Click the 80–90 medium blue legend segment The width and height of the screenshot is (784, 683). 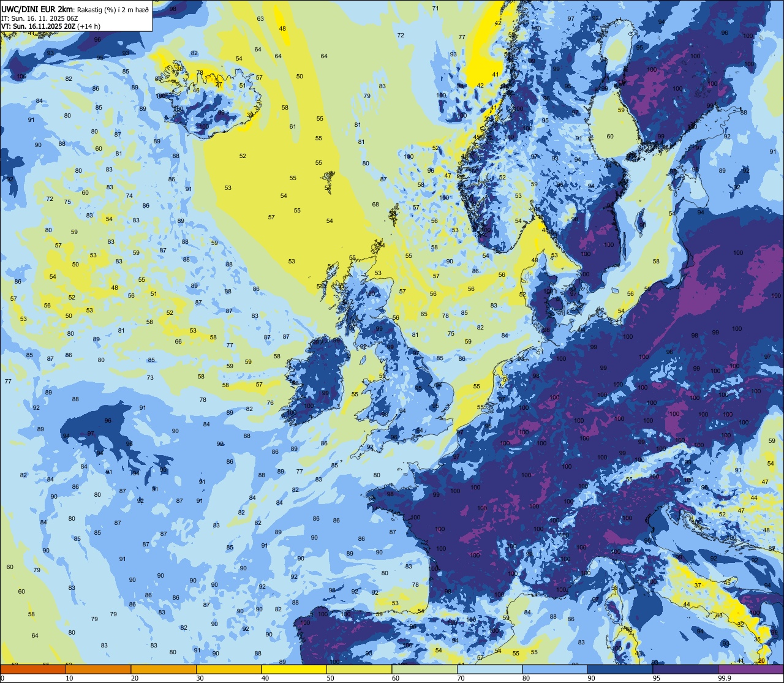(555, 670)
